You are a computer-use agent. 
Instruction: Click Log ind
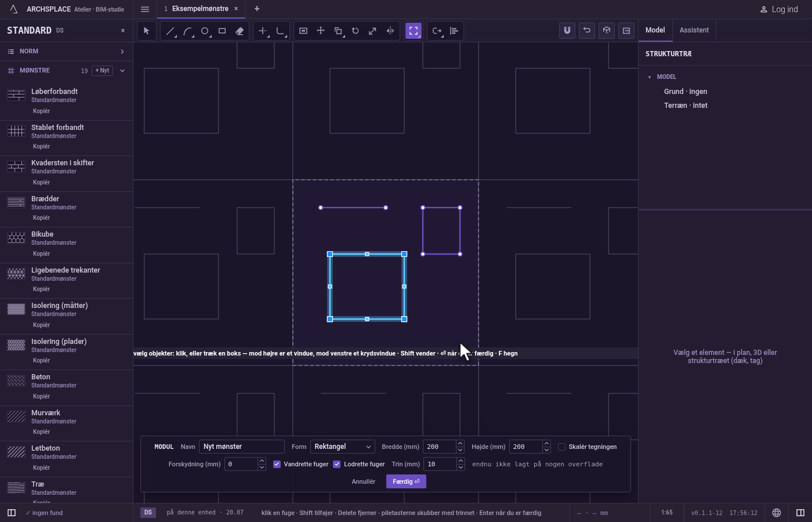point(779,9)
